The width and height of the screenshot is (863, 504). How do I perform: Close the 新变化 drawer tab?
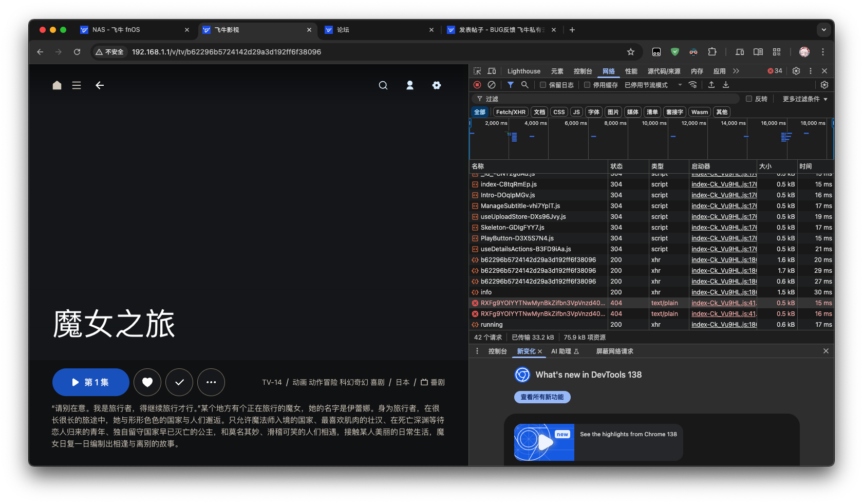[540, 351]
